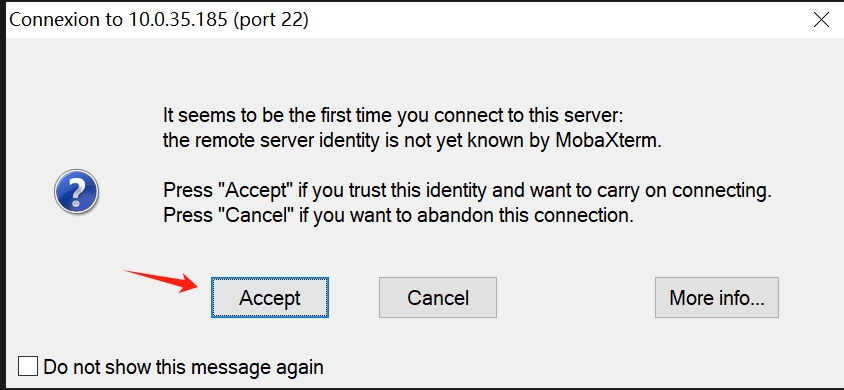Screen dimensions: 844x390
Task: Click the "first time you connect" message line
Action: (393, 116)
